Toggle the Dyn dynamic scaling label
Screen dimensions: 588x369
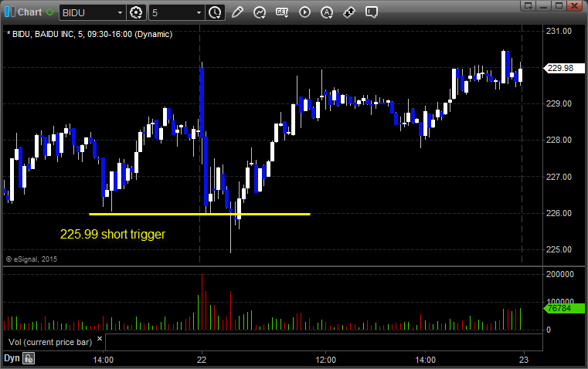12,358
